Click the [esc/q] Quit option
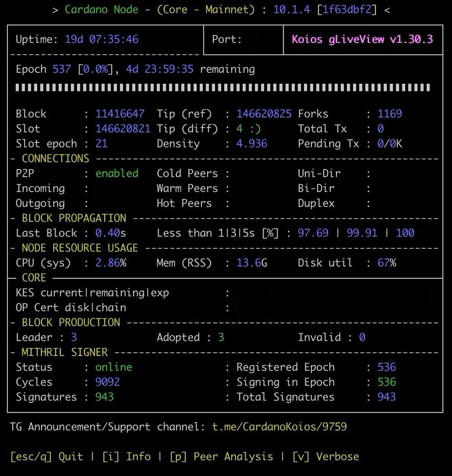The height and width of the screenshot is (476, 452). coord(47,456)
